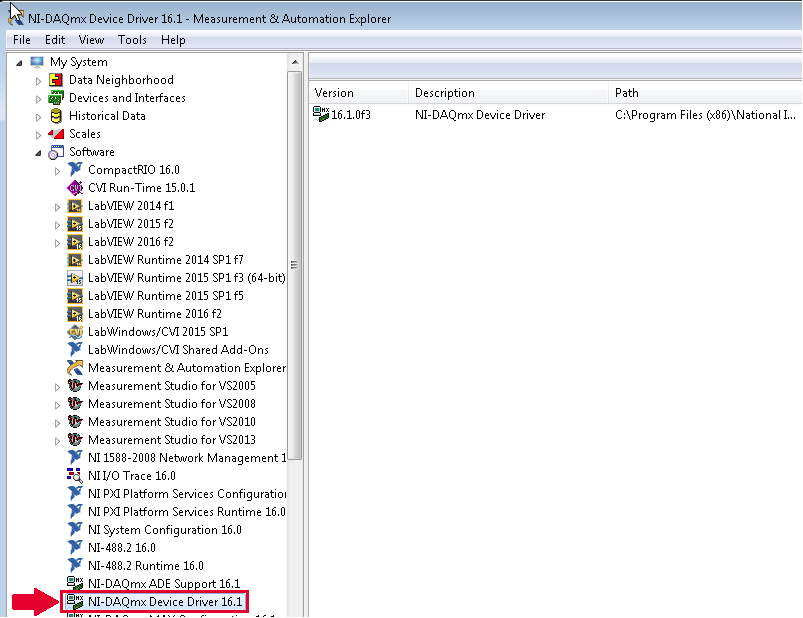The width and height of the screenshot is (803, 618).
Task: Click the LabVIEW 2015 f2 icon
Action: [x=75, y=224]
